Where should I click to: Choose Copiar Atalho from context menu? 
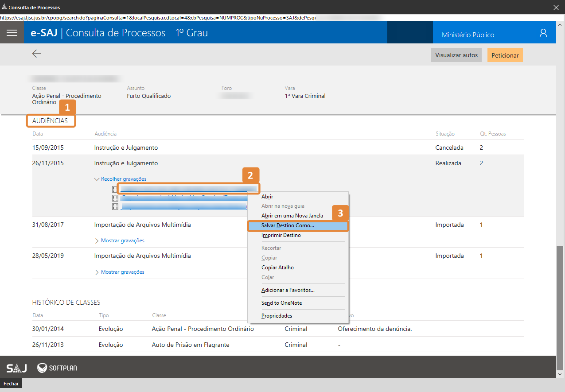[x=277, y=268]
